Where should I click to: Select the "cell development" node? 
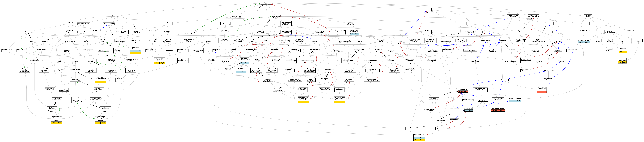tap(501, 40)
